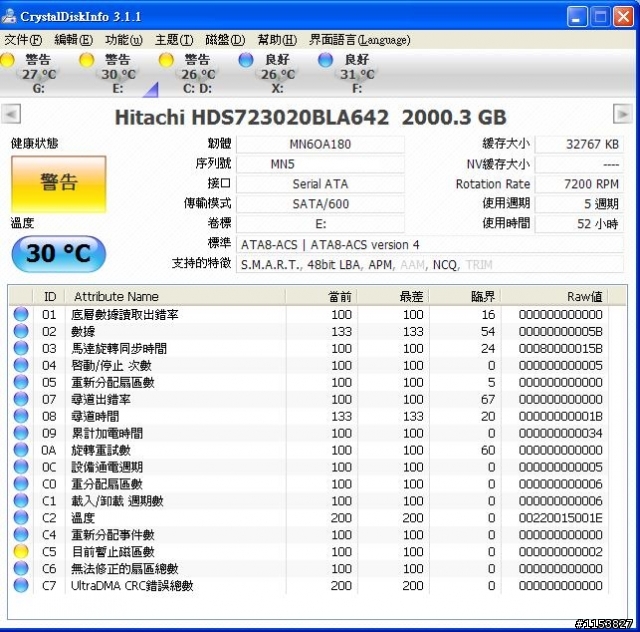This screenshot has width=640, height=632.
Task: Open the 功能(u) menu
Action: coord(124,40)
